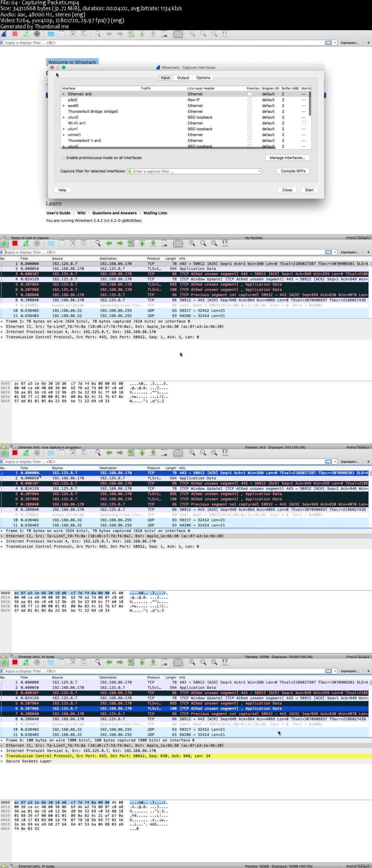Click Colorize packet list icon in first frame toolbar
The height and width of the screenshot is (868, 372).
178,34
